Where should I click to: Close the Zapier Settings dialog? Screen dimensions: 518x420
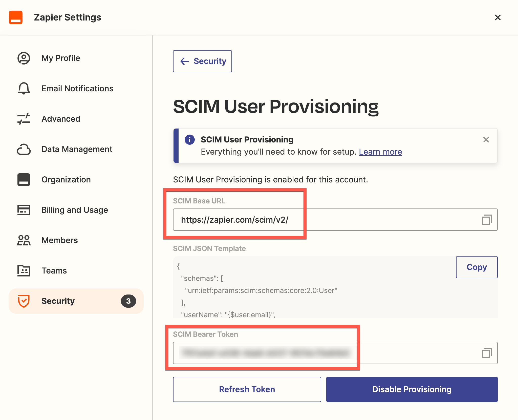pos(498,17)
